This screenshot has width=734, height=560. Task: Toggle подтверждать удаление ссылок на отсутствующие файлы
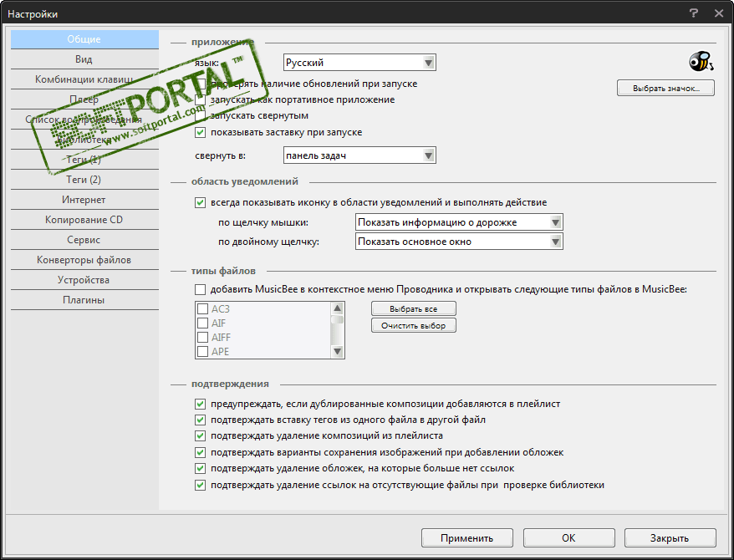(x=201, y=485)
